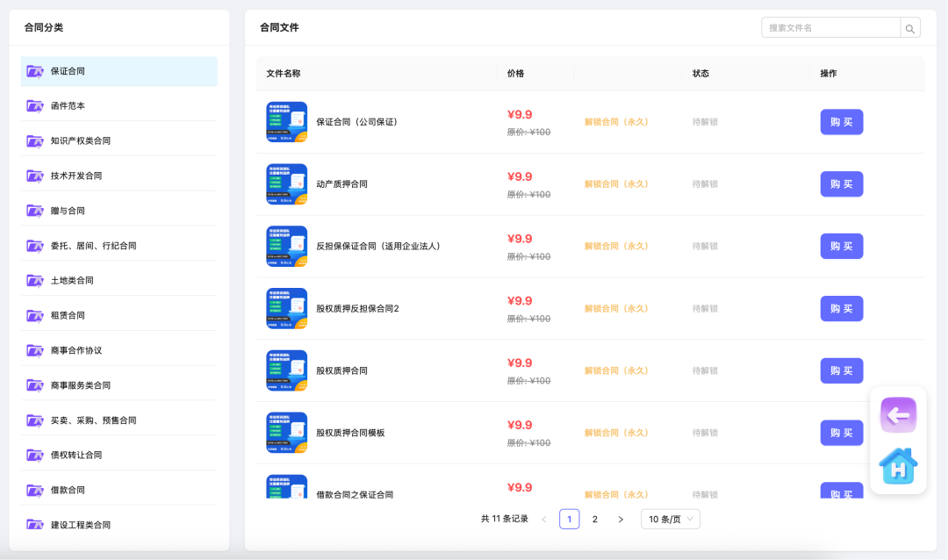Click 解锁合同（永久） for 保证合同（公司保证）
This screenshot has height=560, width=948.
click(616, 122)
